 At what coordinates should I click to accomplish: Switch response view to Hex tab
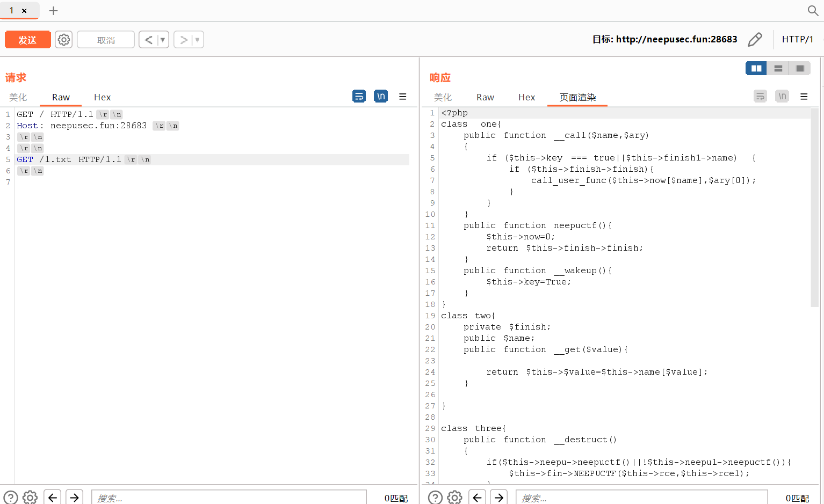(x=526, y=97)
